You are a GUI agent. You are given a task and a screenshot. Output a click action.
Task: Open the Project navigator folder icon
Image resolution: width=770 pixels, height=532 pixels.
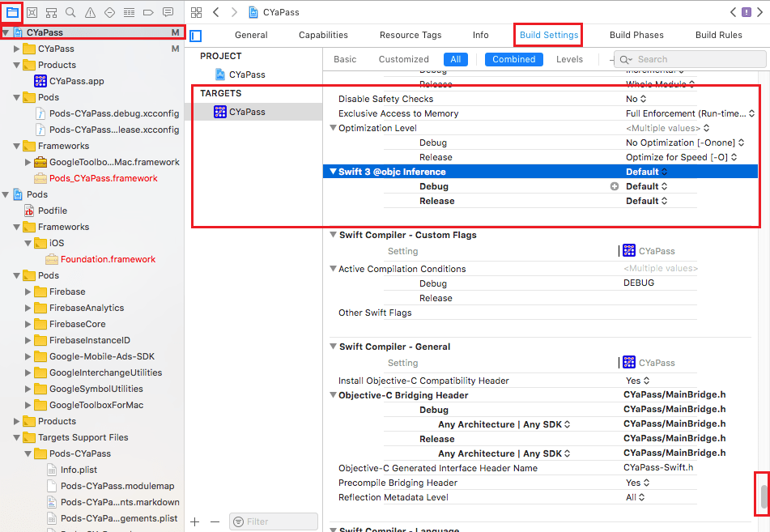(12, 12)
